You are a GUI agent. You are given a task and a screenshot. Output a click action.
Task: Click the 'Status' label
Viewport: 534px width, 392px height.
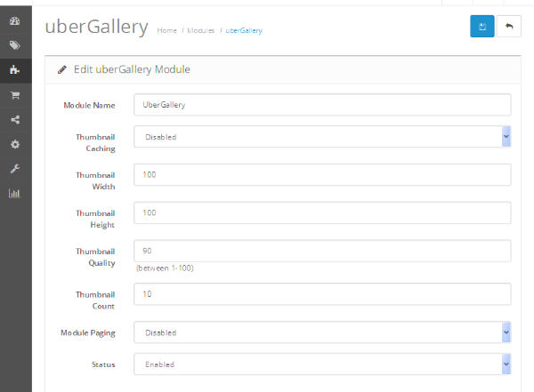(103, 364)
